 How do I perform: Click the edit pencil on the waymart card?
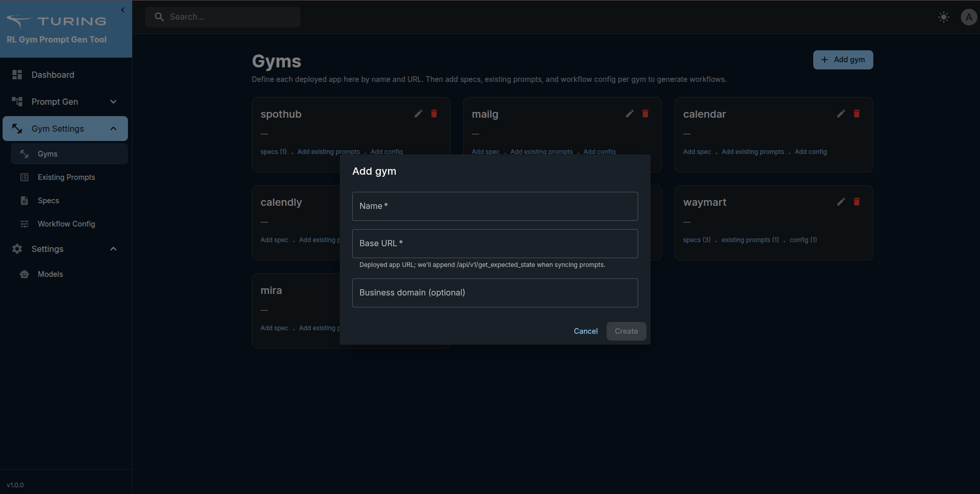(840, 202)
